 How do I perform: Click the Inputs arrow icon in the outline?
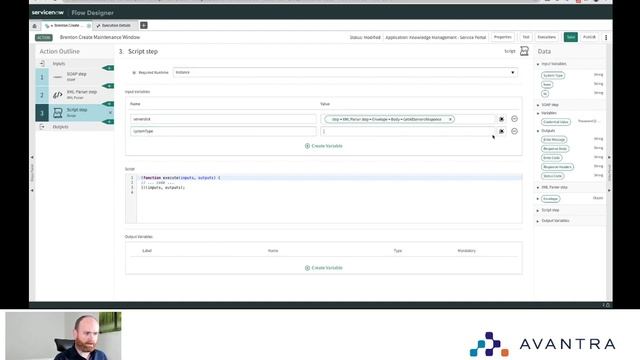point(42,64)
